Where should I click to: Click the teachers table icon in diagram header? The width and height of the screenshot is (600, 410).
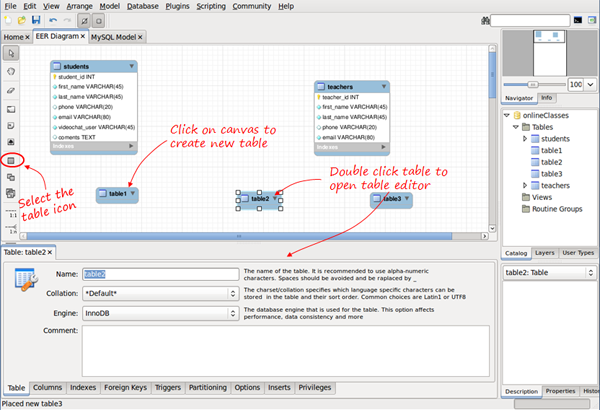[321, 87]
